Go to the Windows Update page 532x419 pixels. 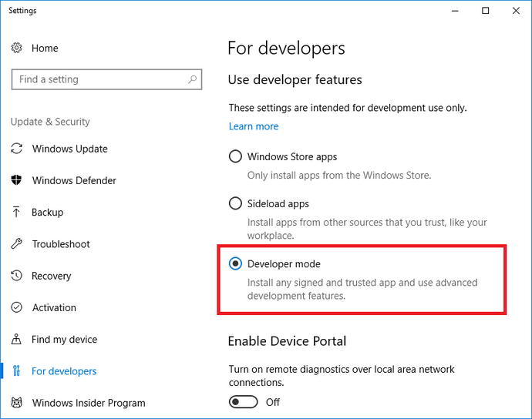click(70, 149)
